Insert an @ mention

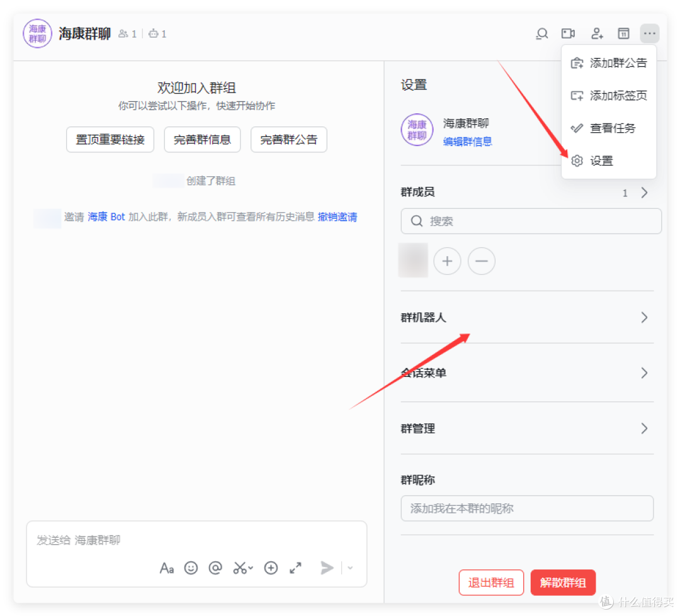tap(215, 568)
